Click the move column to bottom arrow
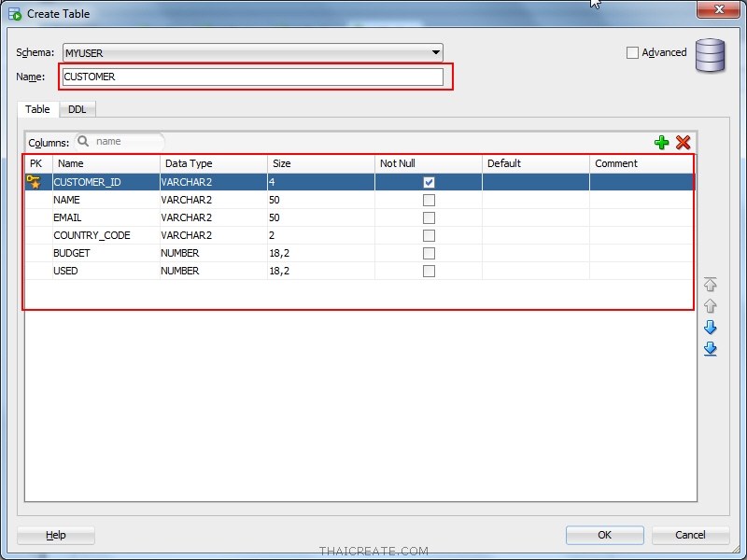Image resolution: width=747 pixels, height=560 pixels. (x=710, y=349)
